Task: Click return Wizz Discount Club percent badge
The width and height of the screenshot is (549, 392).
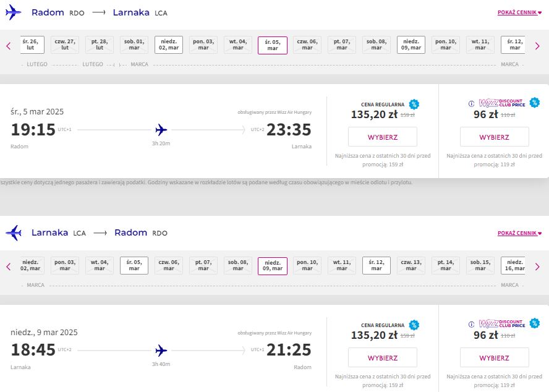Action: point(535,323)
